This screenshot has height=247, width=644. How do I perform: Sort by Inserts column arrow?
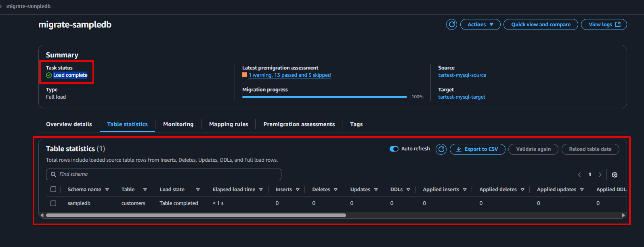click(298, 190)
